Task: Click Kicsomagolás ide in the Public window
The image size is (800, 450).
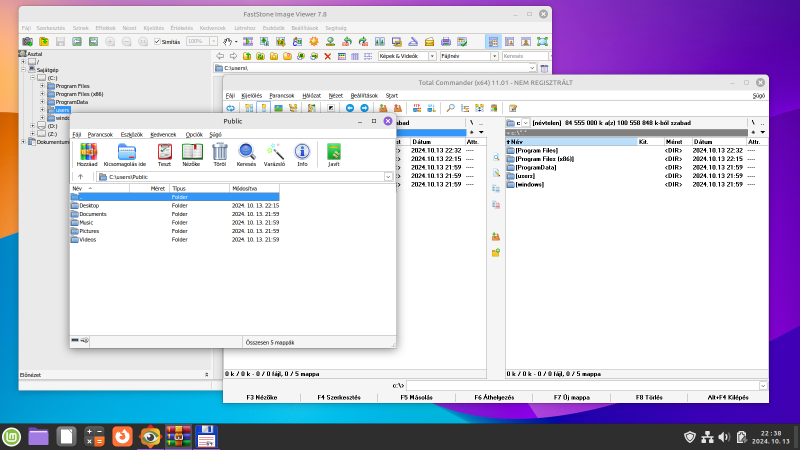Action: coord(125,155)
